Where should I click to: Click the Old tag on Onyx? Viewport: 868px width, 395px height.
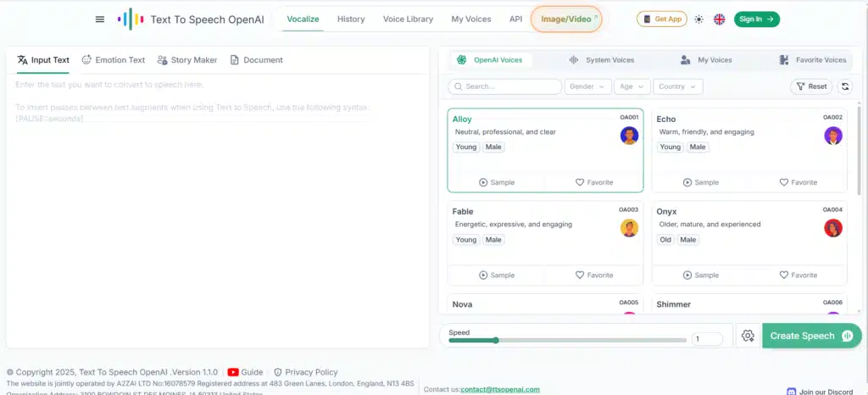point(665,240)
